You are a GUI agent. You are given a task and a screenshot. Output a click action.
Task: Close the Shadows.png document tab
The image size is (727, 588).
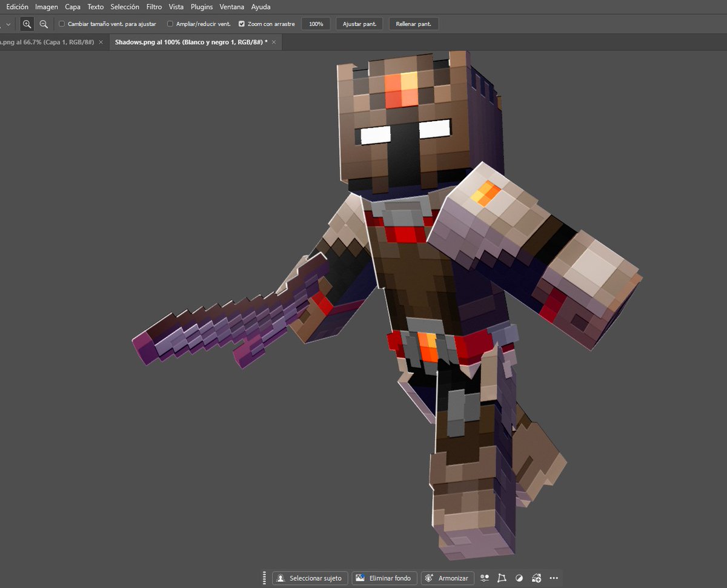click(x=274, y=42)
